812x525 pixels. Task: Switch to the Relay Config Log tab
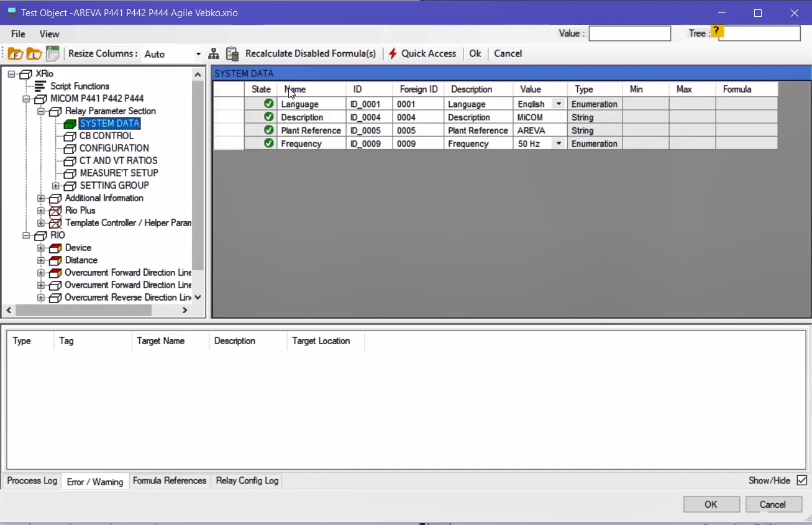[x=247, y=481]
